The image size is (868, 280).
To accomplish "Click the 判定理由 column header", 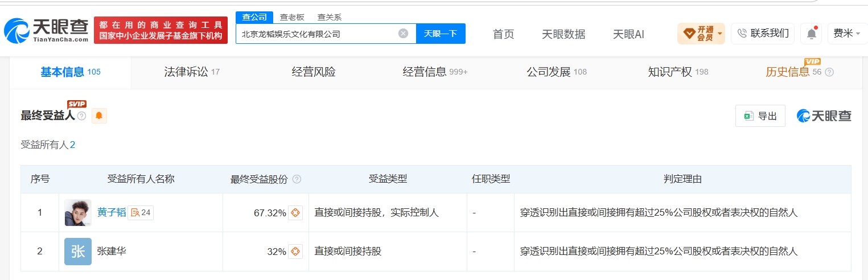I will (x=682, y=179).
